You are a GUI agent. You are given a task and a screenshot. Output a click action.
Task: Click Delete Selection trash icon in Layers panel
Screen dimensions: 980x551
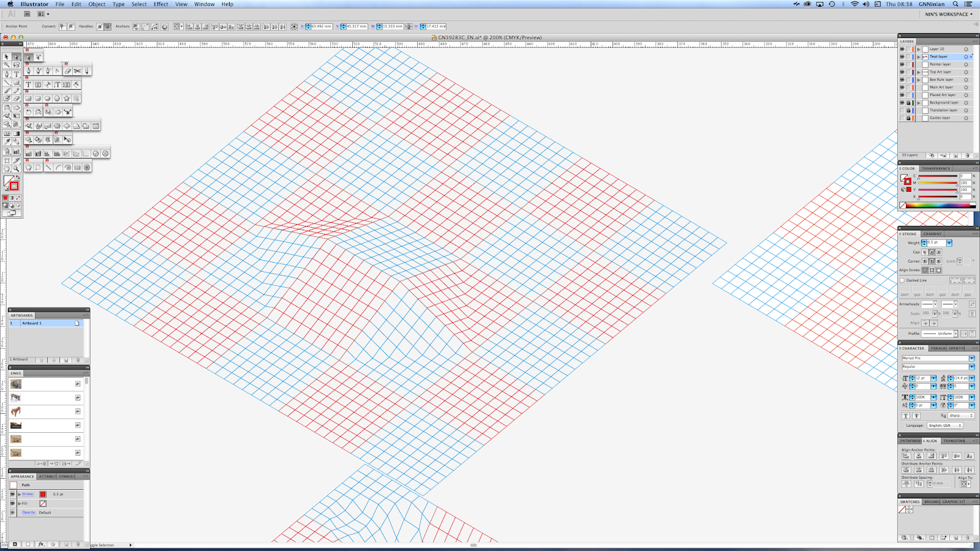coord(968,156)
